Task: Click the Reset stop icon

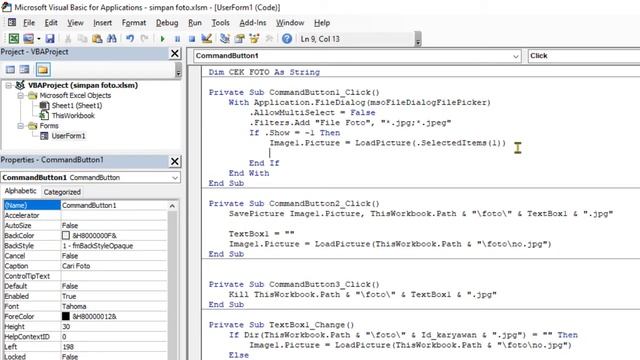Action: 192,39
